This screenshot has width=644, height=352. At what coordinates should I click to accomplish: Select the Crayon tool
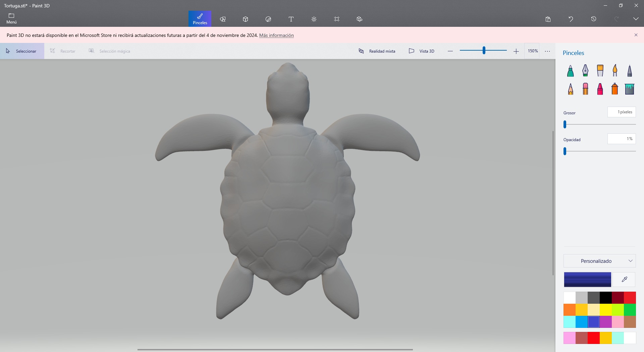pos(600,89)
